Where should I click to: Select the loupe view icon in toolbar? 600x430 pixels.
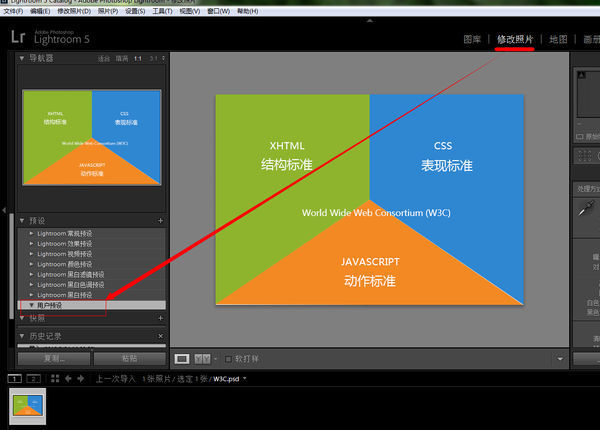click(x=182, y=359)
